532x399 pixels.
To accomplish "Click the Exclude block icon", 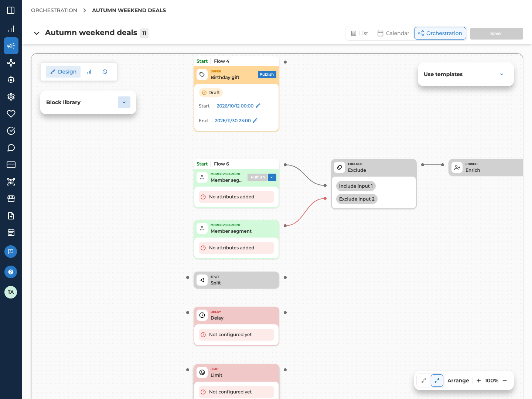I will [340, 167].
